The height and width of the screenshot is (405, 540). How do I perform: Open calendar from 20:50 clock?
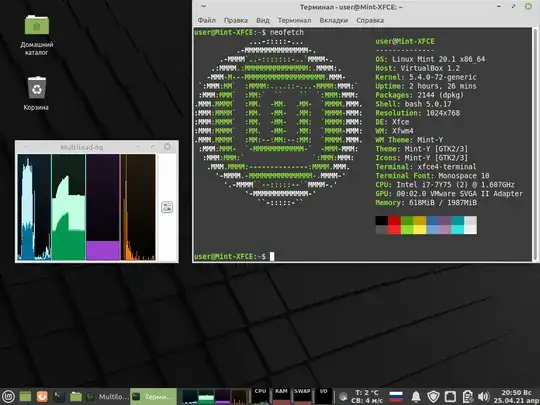516,396
